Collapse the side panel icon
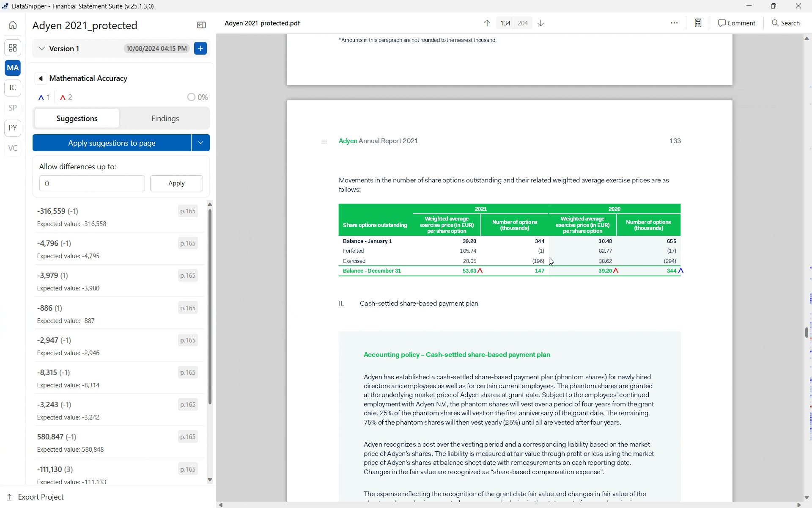812x508 pixels. click(x=201, y=25)
